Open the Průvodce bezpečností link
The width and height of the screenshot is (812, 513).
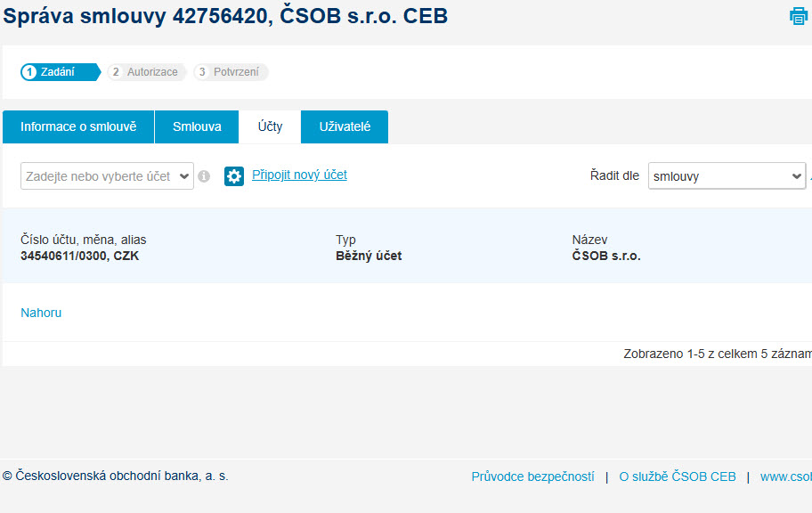[532, 476]
